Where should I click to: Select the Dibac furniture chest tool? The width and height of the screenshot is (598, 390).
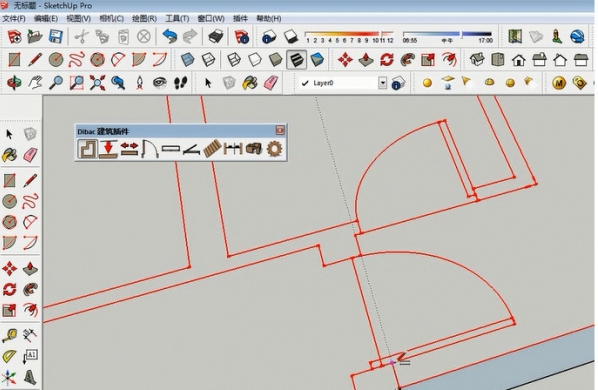coord(254,149)
